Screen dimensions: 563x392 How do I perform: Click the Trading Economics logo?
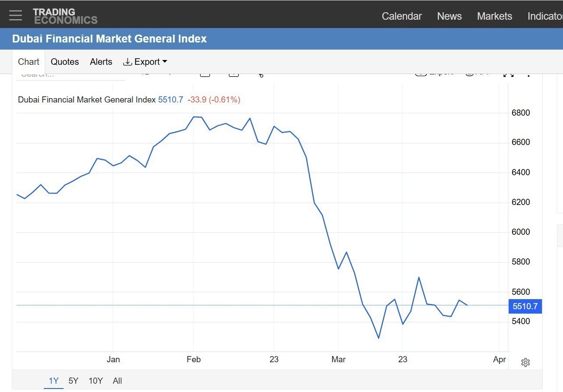65,16
